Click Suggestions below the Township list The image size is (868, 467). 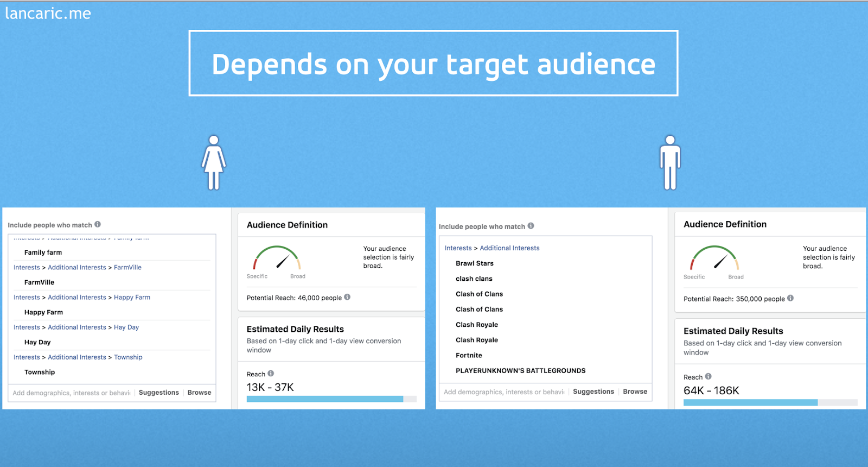[x=158, y=393]
